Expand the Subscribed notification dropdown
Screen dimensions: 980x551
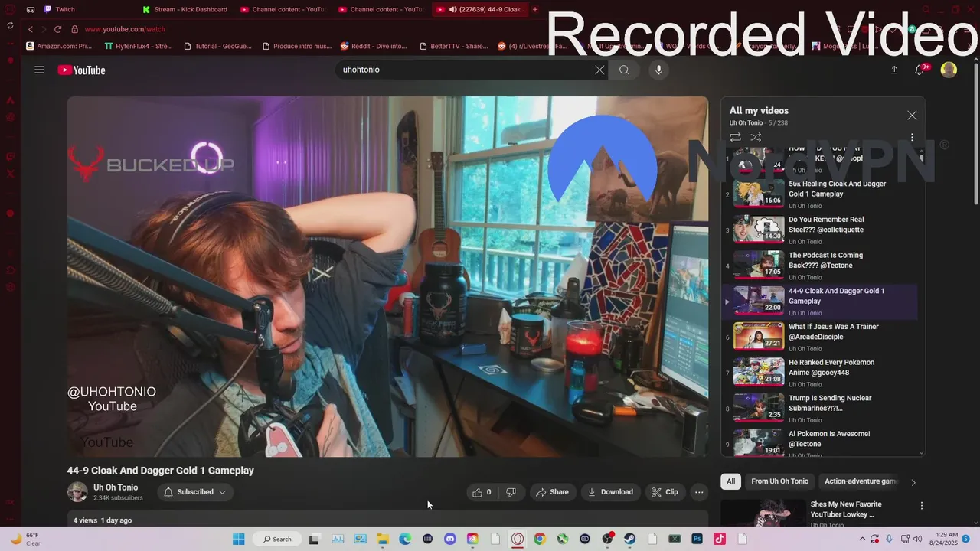195,492
